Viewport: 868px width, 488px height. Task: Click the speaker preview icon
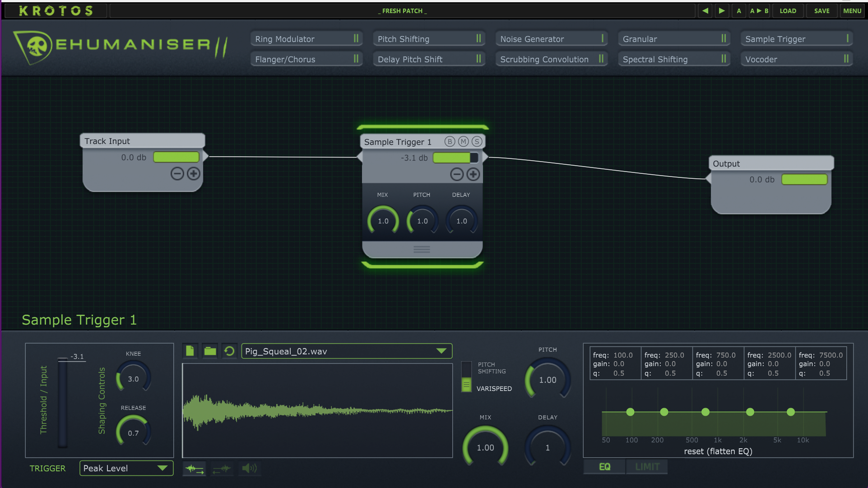[249, 469]
